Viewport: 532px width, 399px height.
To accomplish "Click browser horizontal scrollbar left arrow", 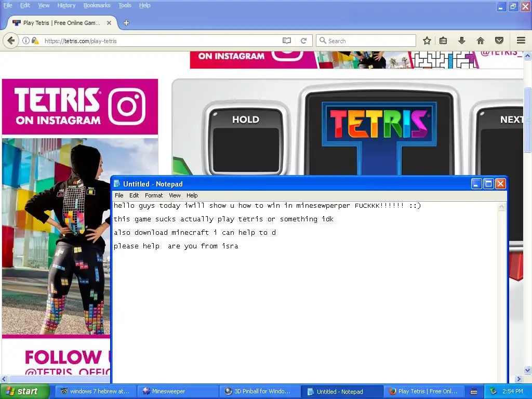I will click(x=4, y=379).
